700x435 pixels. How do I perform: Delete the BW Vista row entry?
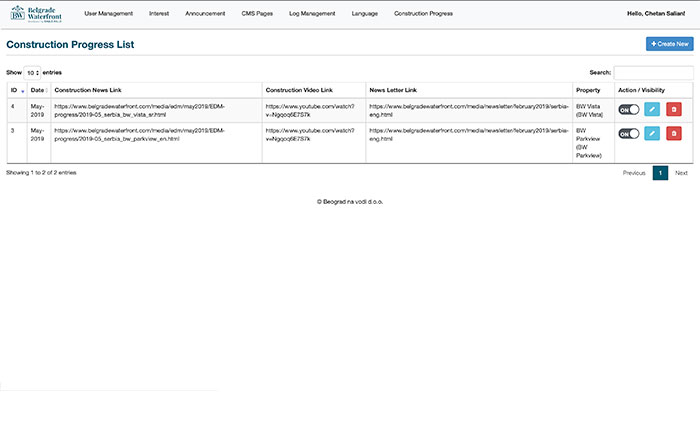(x=673, y=109)
